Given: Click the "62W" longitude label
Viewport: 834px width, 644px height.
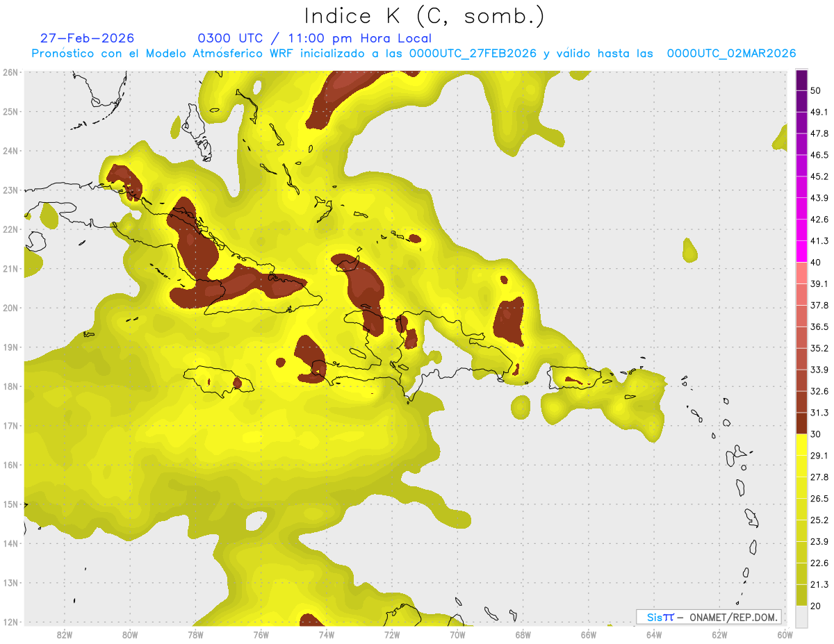Looking at the screenshot, I should 719,635.
